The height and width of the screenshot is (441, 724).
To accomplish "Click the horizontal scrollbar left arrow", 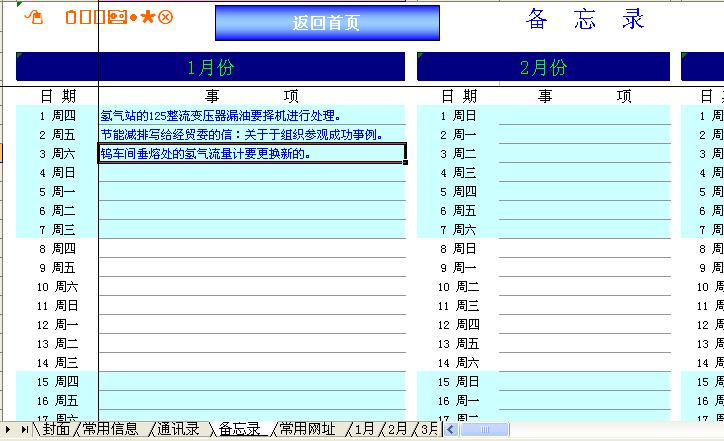I will tap(450, 430).
